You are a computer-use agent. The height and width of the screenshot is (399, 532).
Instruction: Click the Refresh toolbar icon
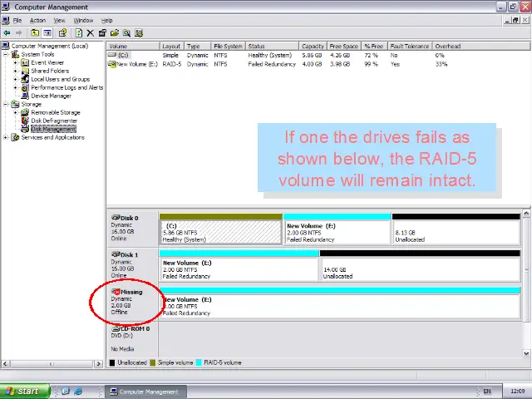click(x=79, y=33)
